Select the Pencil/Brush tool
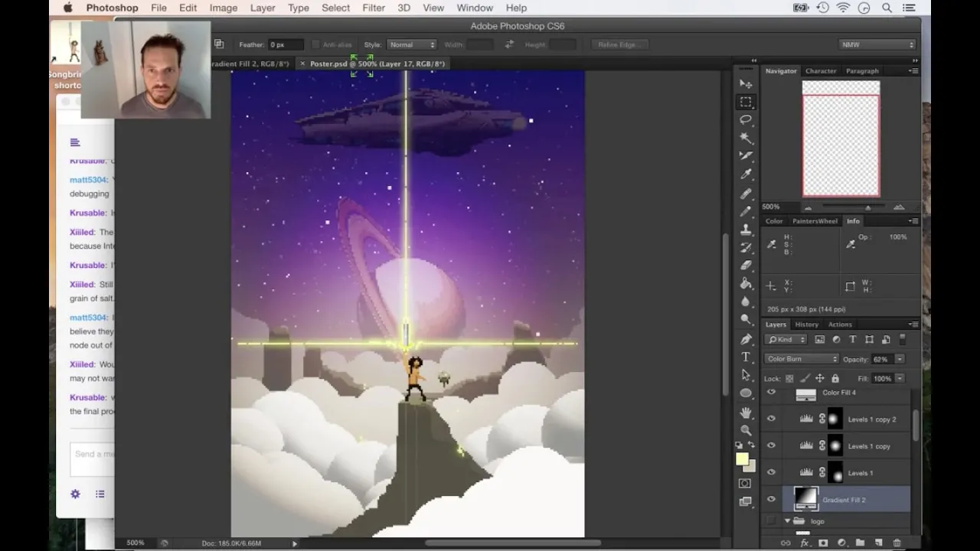Image resolution: width=980 pixels, height=551 pixels. pos(746,211)
